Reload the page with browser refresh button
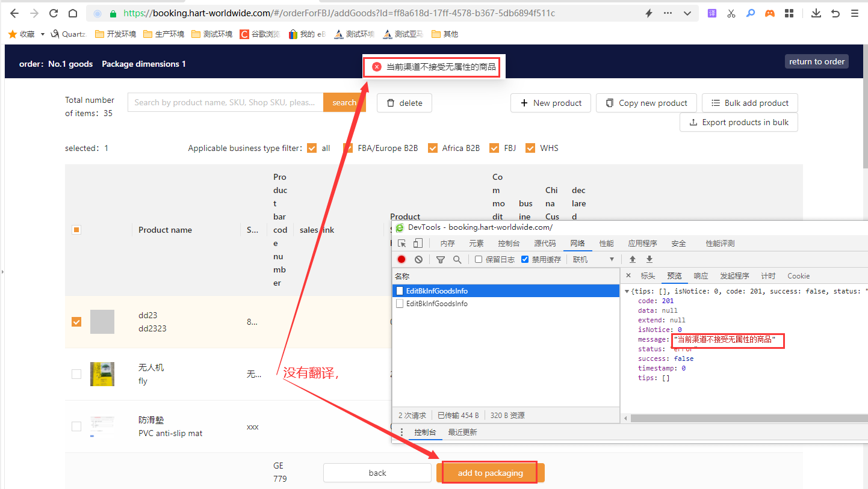This screenshot has height=489, width=868. pyautogui.click(x=54, y=13)
